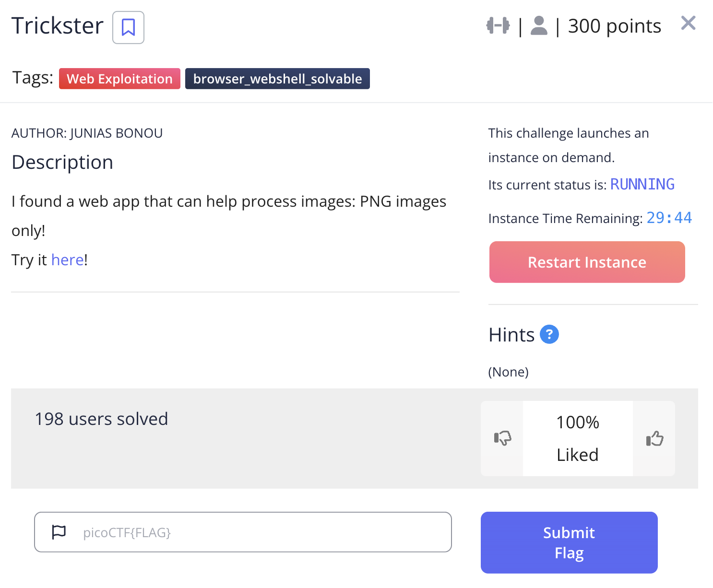Viewport: 713px width, 588px height.
Task: Select the Web Exploitation tag
Action: pyautogui.click(x=119, y=79)
